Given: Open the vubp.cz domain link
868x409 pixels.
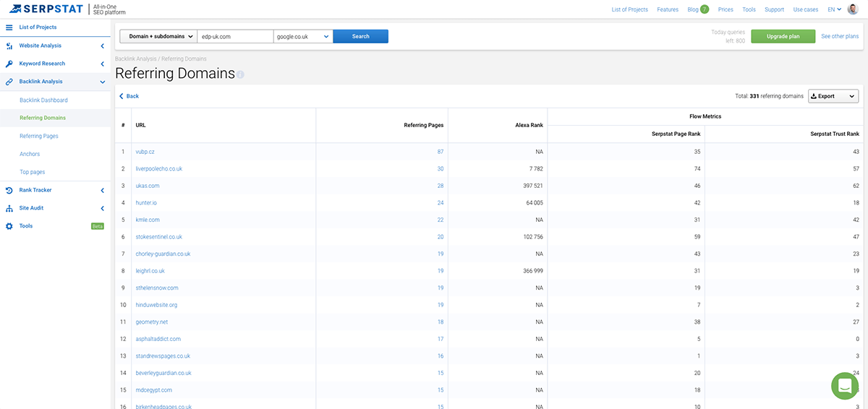Looking at the screenshot, I should tap(145, 152).
